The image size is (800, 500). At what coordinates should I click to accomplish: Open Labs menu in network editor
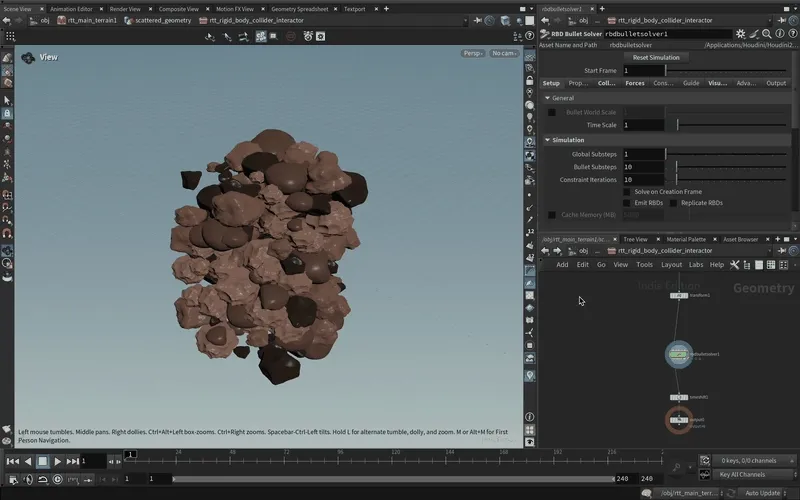pos(696,265)
